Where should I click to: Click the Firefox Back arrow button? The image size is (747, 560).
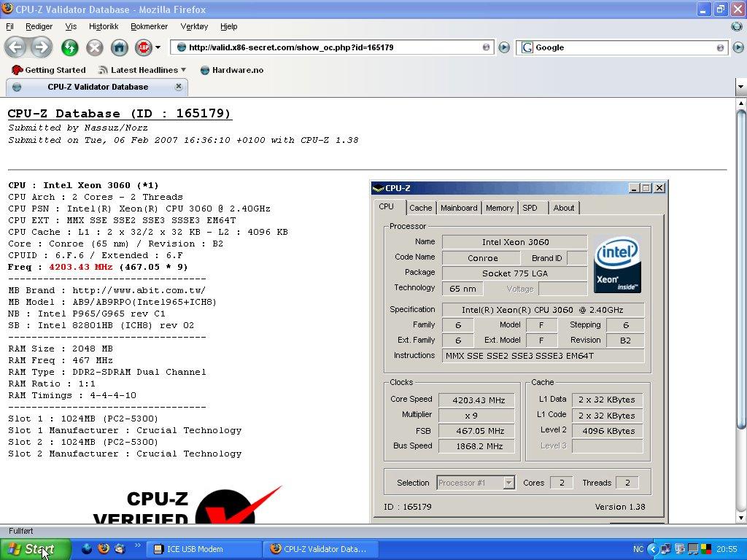coord(16,47)
